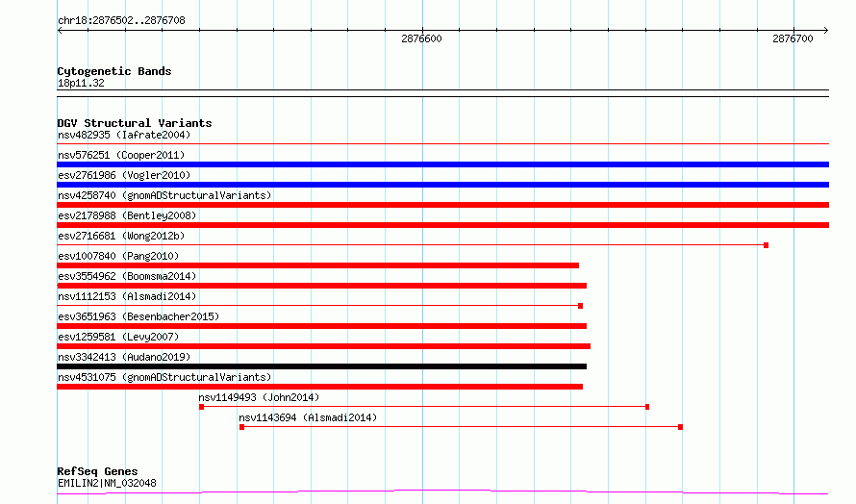Click the red esv3554962 variant bar
This screenshot has height=504, width=856.
pos(321,286)
